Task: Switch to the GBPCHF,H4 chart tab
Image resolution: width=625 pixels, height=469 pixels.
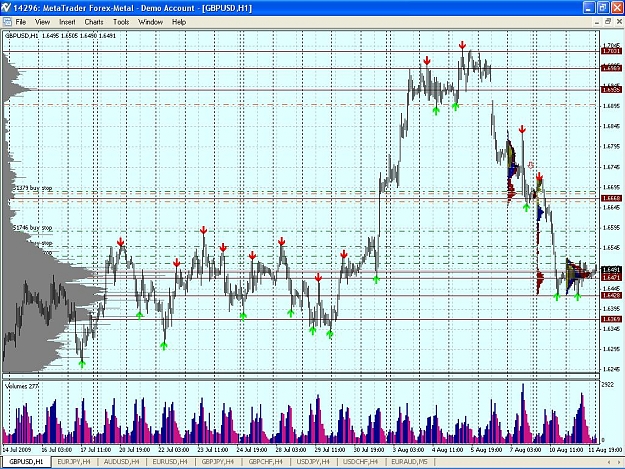Action: [x=265, y=462]
